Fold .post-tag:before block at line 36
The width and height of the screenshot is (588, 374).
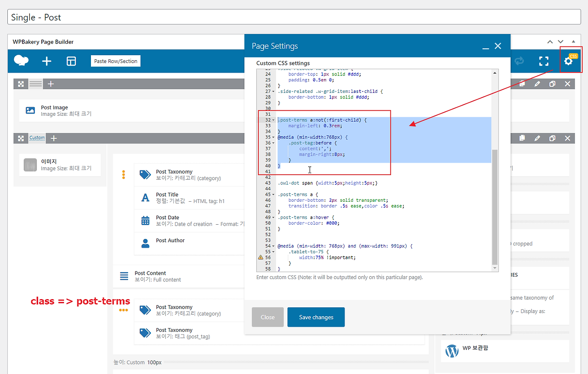274,143
